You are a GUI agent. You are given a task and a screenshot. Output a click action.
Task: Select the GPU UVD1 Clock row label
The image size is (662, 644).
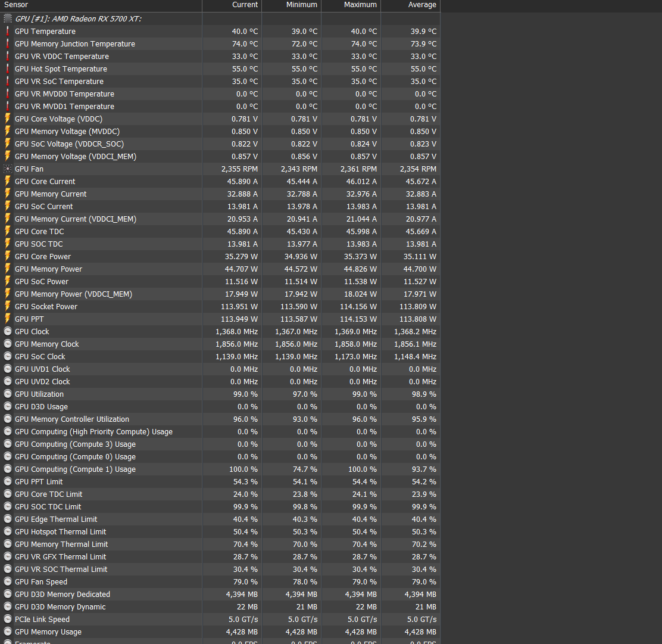[x=42, y=369]
